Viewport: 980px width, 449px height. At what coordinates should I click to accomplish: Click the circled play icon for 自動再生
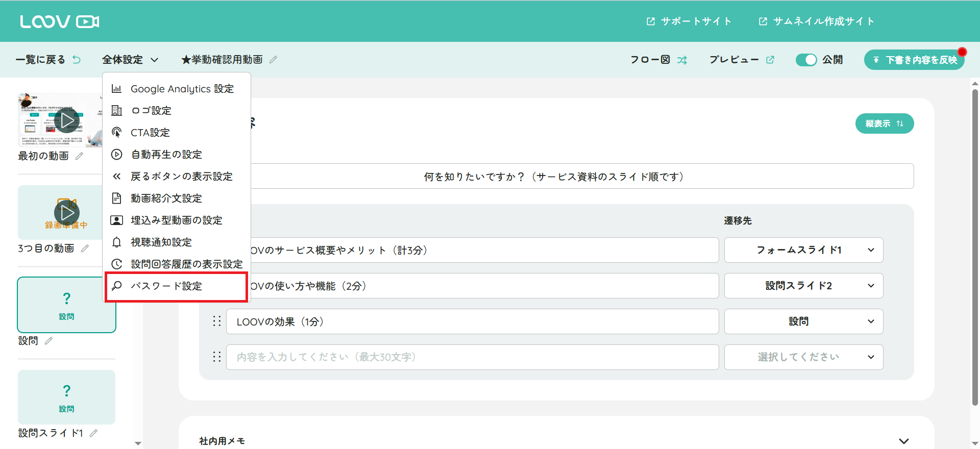pyautogui.click(x=117, y=155)
